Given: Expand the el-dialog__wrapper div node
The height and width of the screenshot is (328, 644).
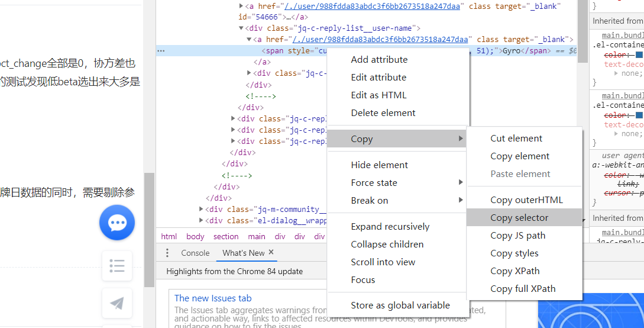Looking at the screenshot, I should point(201,220).
